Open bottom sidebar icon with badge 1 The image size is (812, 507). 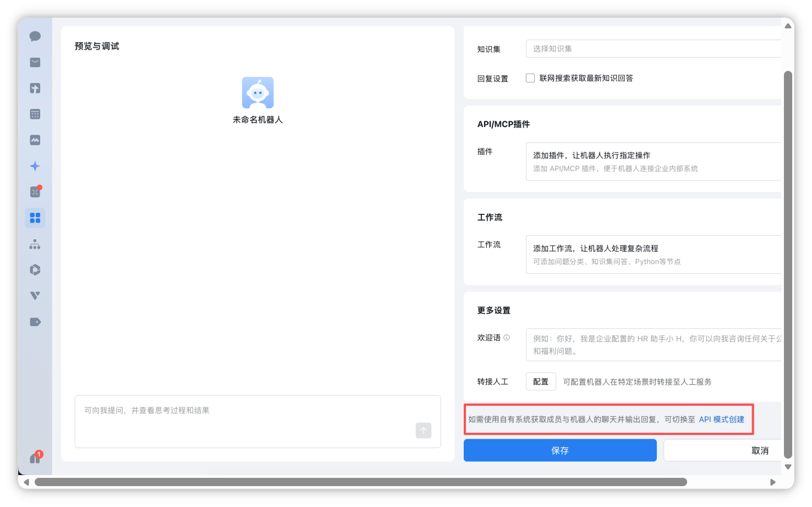[36, 458]
